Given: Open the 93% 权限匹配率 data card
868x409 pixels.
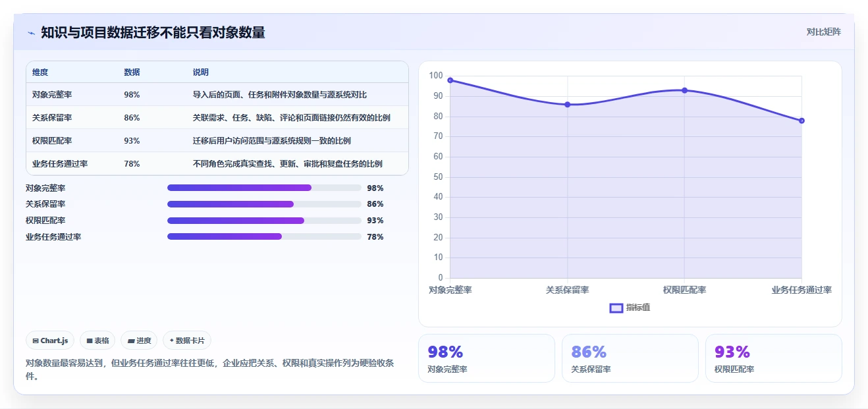Looking at the screenshot, I should coord(774,358).
